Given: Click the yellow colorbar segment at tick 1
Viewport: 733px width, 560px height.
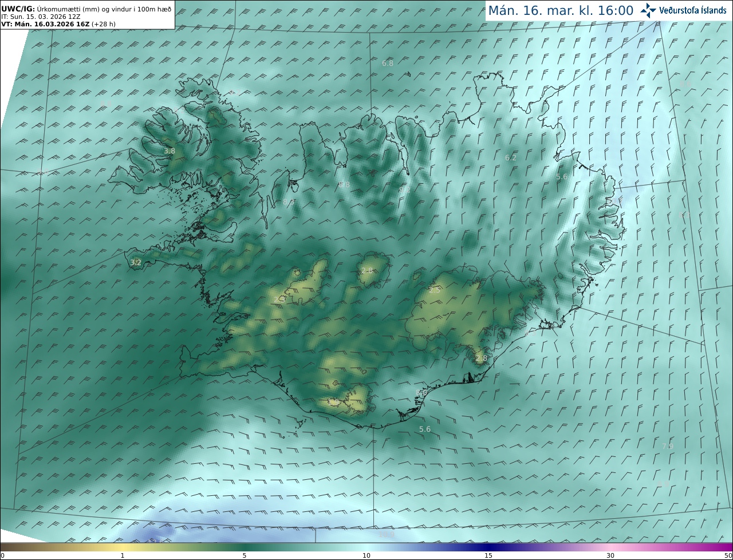Looking at the screenshot, I should coord(122,547).
